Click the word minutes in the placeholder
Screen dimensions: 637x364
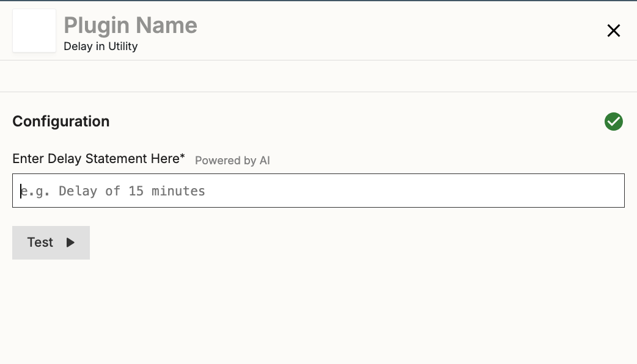pyautogui.click(x=179, y=191)
